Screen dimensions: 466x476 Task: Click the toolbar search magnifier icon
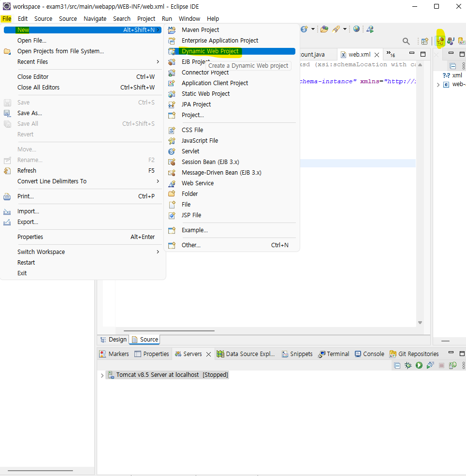coord(406,41)
